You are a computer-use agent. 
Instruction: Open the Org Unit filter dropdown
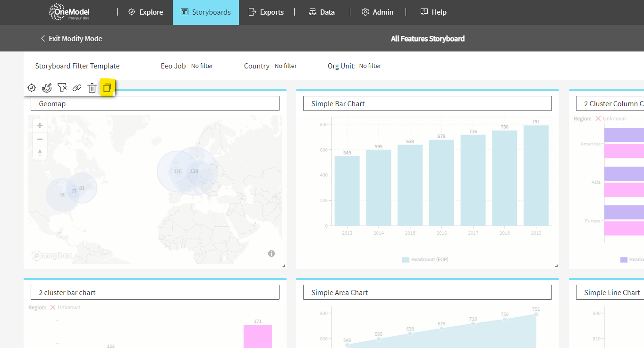coord(370,66)
